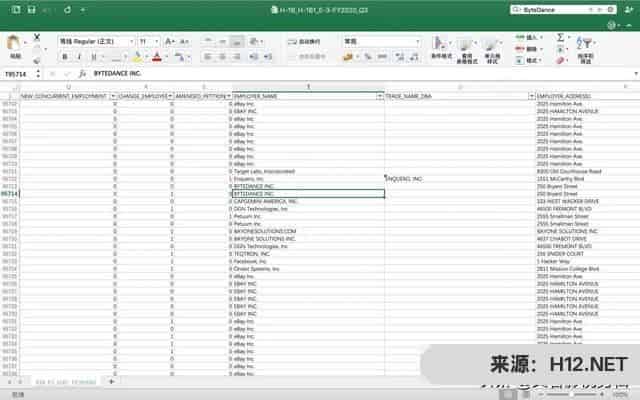Viewport: 640px width, 400px height.
Task: Toggle Italic formatting
Action: tap(79, 57)
